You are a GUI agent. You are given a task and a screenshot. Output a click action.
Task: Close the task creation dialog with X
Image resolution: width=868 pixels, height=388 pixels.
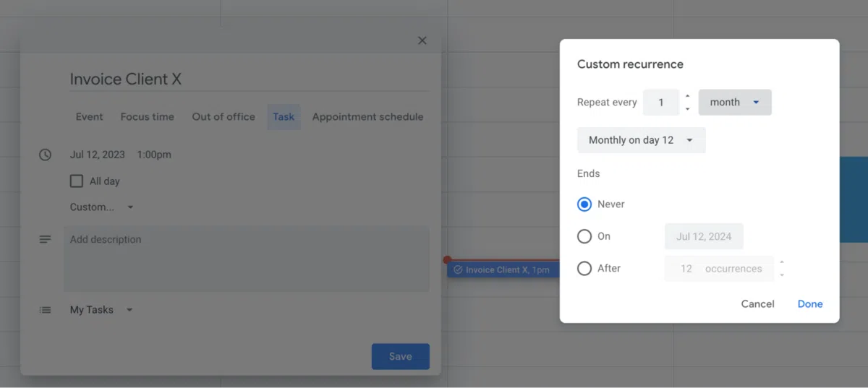click(422, 41)
